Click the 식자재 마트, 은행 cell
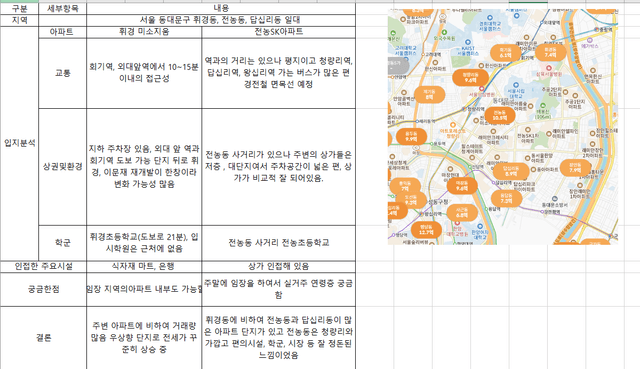This screenshot has height=369, width=640. coord(144,267)
